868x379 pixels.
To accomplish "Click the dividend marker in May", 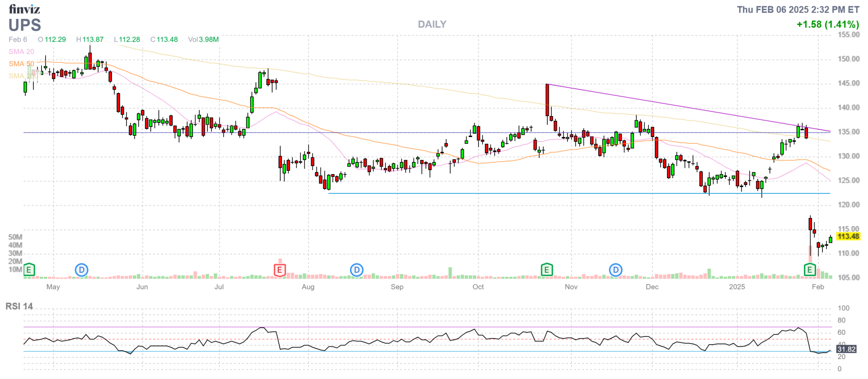I will point(81,270).
